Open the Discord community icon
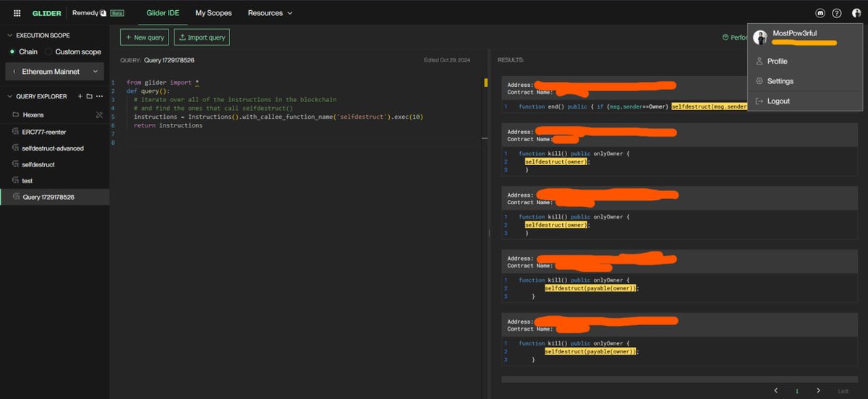This screenshot has height=399, width=868. click(x=820, y=13)
